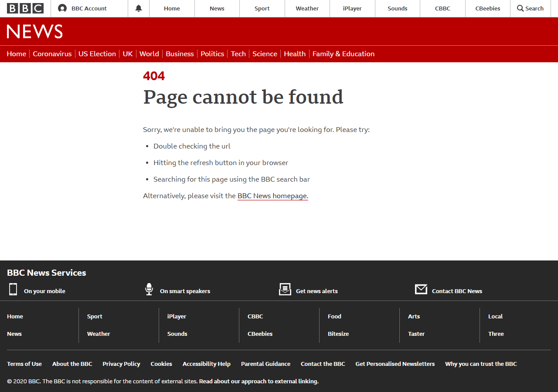The height and width of the screenshot is (392, 558).
Task: Open On your mobile link
Action: pos(44,291)
